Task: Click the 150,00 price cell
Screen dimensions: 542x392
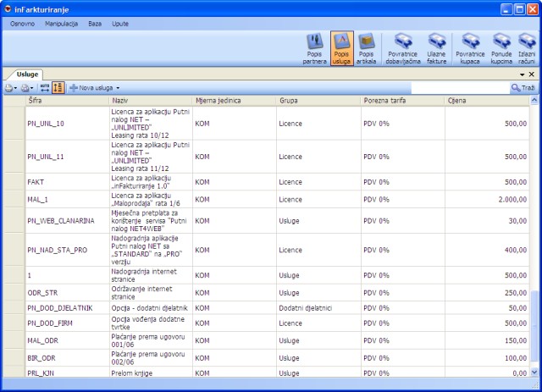Action: (487, 340)
